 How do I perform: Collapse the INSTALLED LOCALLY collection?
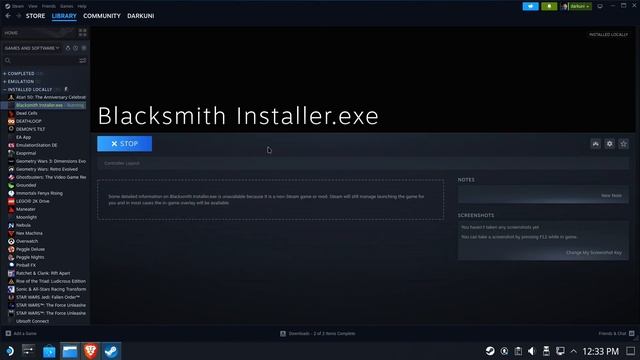[30, 89]
